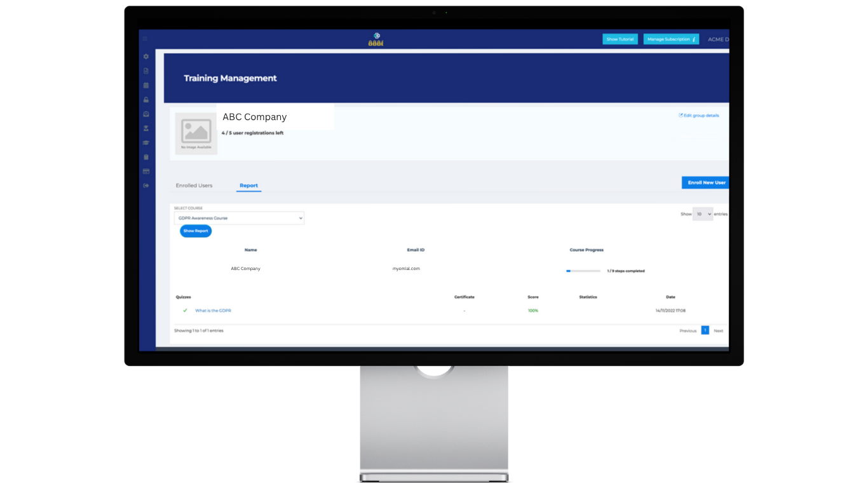Click the Show Tutorial button
Screen dimensions: 868x488
click(x=620, y=39)
